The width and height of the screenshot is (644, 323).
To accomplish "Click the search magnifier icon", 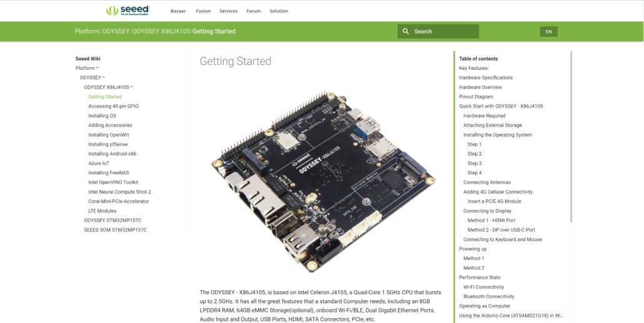I will point(406,31).
